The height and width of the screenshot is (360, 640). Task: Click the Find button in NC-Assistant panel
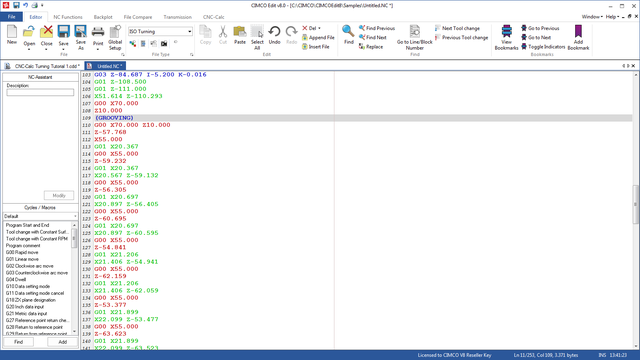pos(19,342)
